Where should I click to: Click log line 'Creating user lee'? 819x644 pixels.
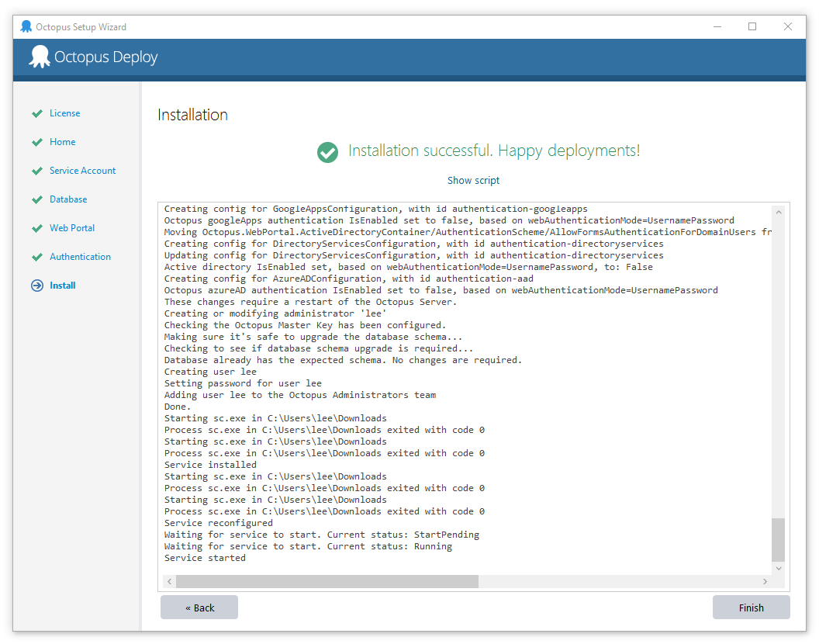(x=210, y=372)
